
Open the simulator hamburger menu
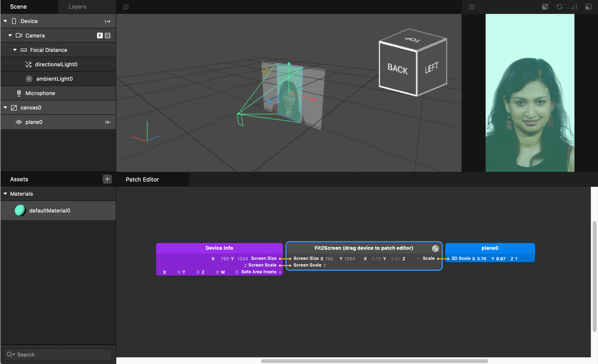(472, 7)
